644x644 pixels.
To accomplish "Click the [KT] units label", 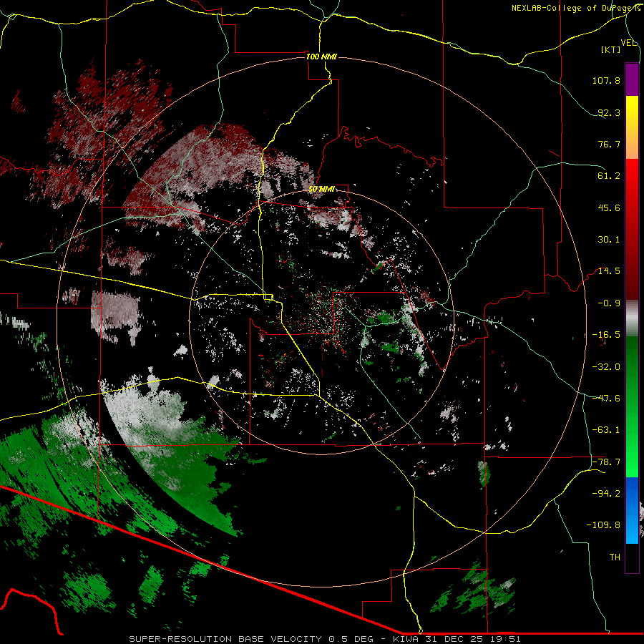I will [x=611, y=49].
